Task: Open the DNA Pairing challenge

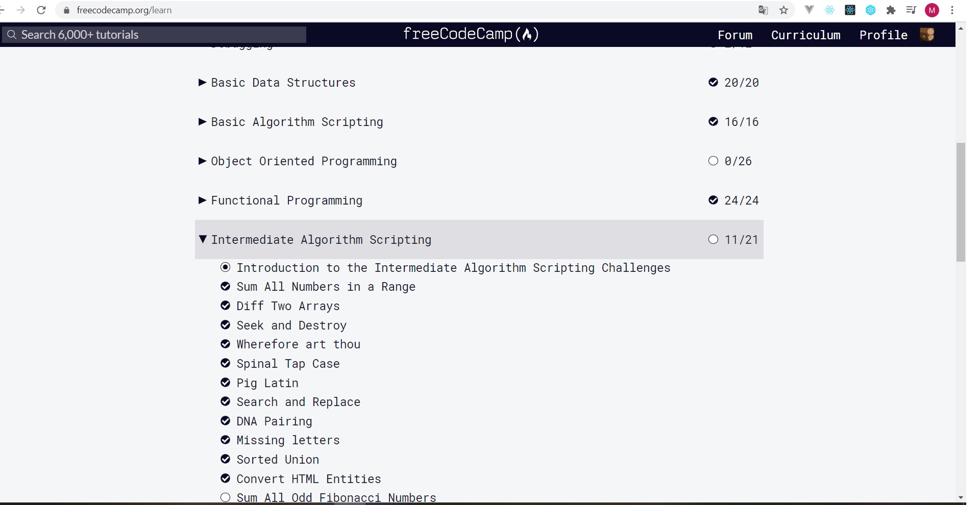Action: (274, 421)
